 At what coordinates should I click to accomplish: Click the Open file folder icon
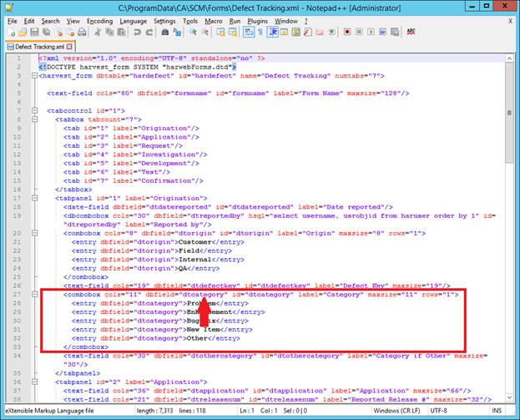coord(25,32)
